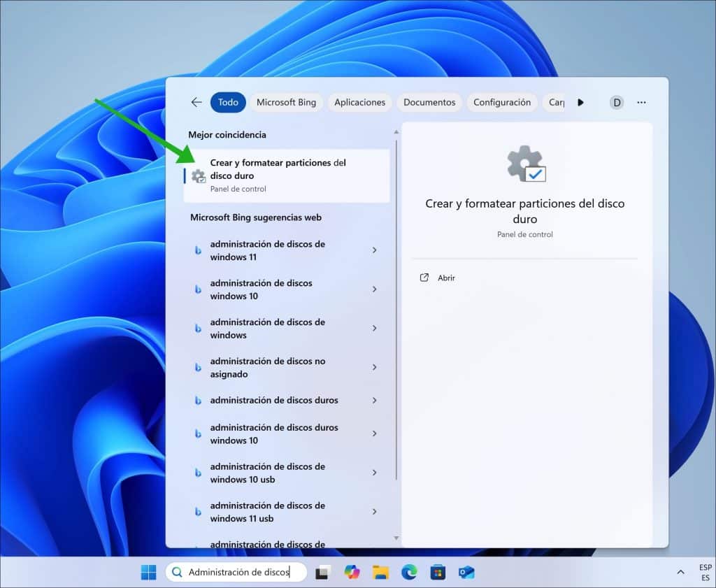Click Bing icon beside administración de discos duros
This screenshot has height=588, width=716.
pyautogui.click(x=198, y=401)
